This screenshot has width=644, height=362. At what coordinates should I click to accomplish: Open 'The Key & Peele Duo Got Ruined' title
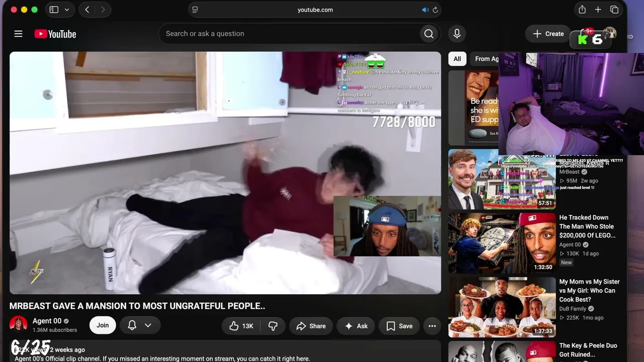[x=588, y=350]
